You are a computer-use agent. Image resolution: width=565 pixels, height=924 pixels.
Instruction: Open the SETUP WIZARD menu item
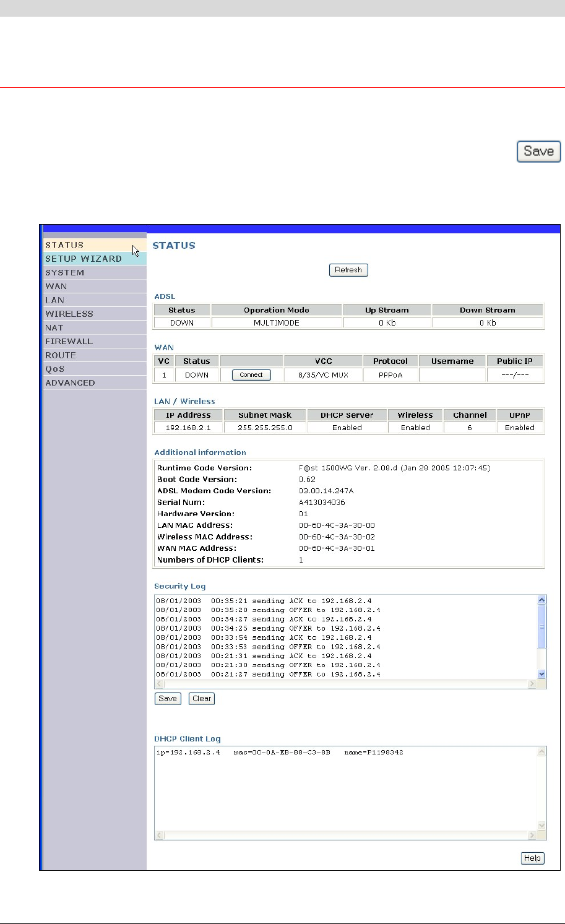[95, 259]
